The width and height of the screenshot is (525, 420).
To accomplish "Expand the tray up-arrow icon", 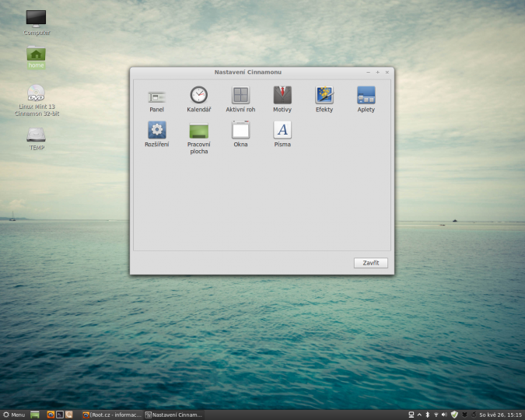I will coord(419,415).
